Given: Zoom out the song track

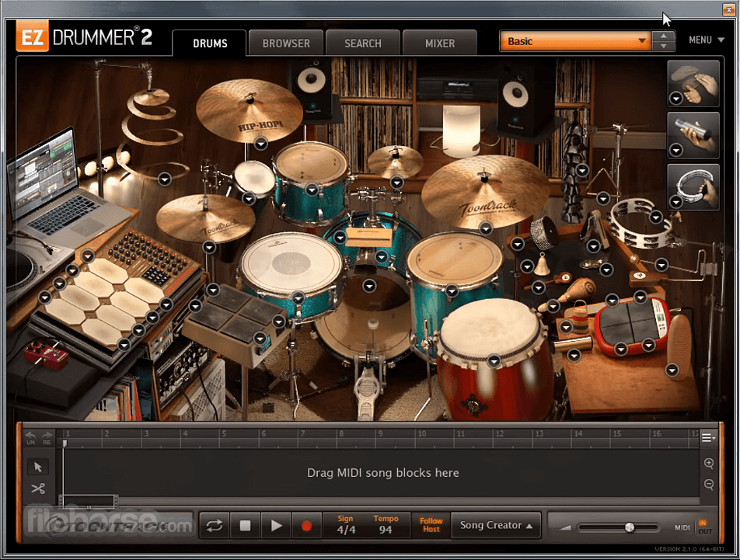Looking at the screenshot, I should [x=708, y=484].
